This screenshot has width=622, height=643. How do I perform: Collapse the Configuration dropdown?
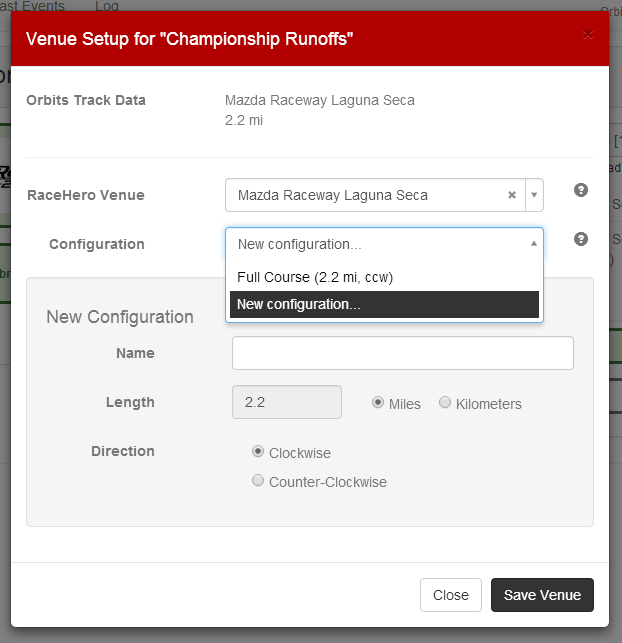[533, 244]
